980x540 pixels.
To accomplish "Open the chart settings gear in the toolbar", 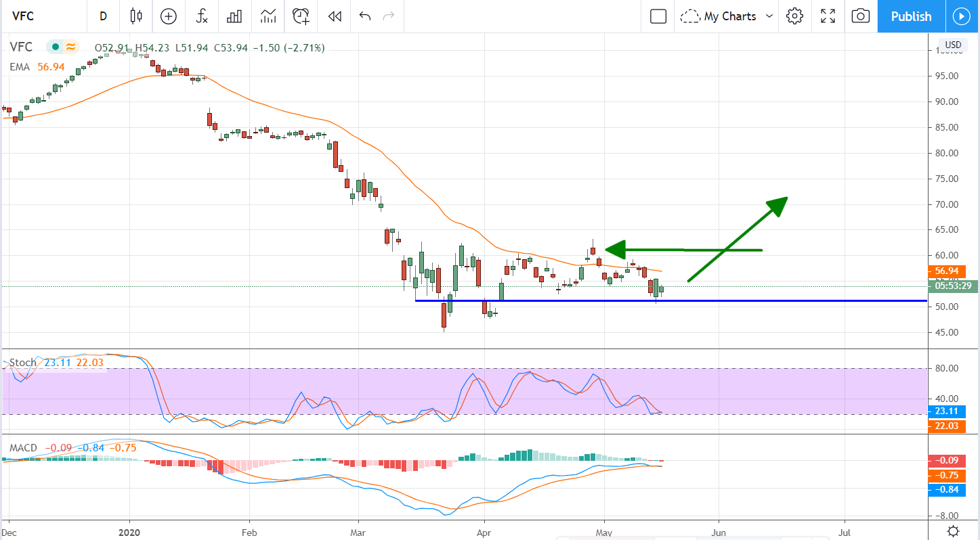I will tap(794, 16).
